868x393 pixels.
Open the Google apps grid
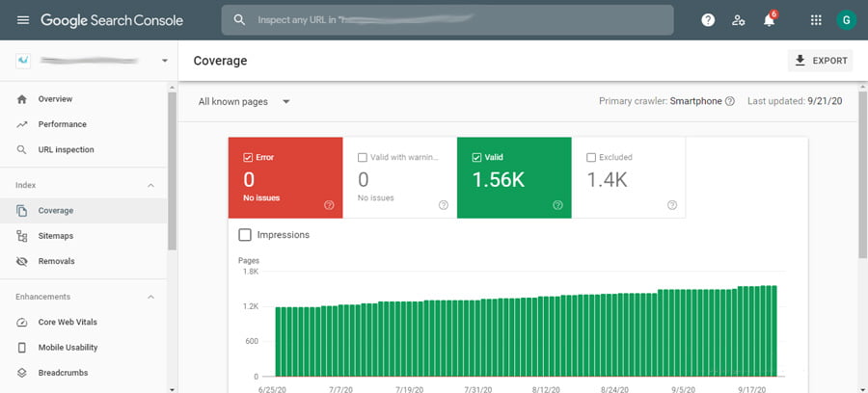pyautogui.click(x=816, y=20)
